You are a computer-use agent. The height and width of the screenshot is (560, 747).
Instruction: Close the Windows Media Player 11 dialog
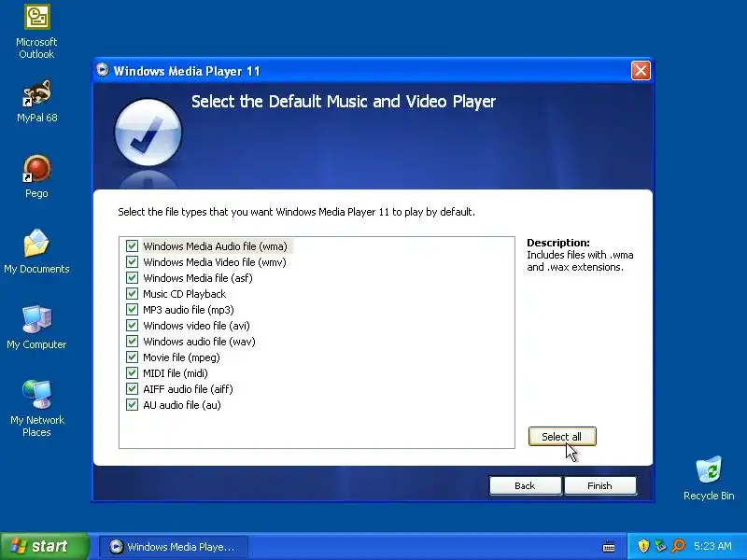click(641, 71)
